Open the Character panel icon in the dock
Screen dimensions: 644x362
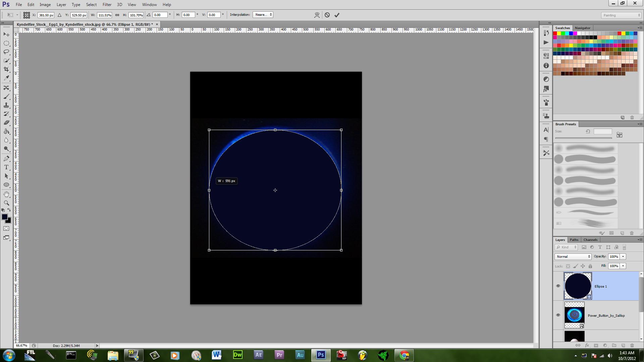pyautogui.click(x=546, y=130)
